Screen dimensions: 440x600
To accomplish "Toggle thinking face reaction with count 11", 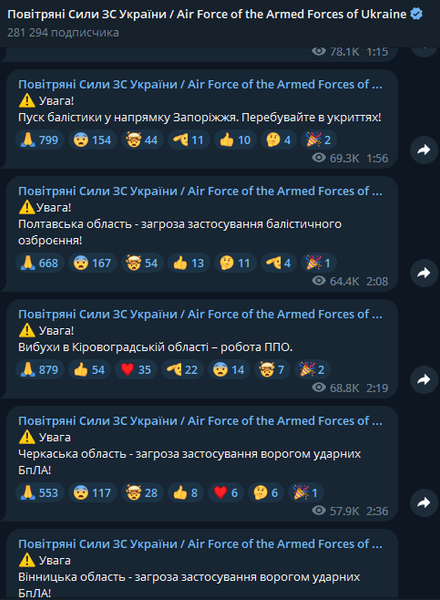I will tap(235, 263).
